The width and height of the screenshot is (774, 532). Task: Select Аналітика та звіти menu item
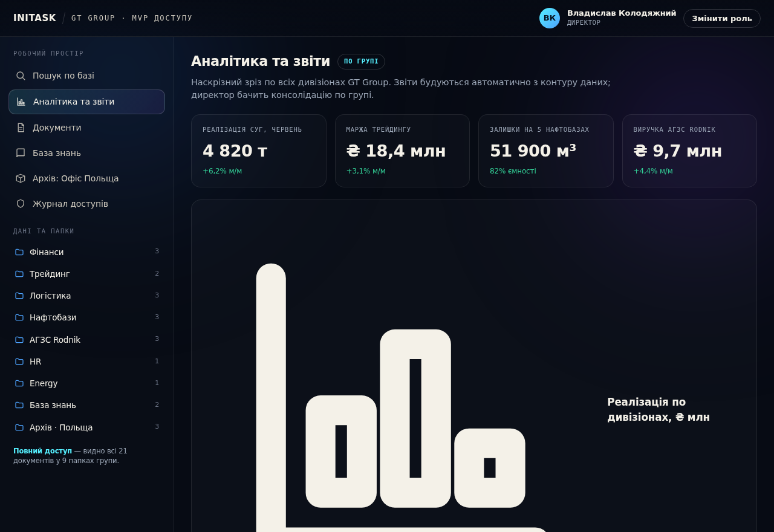[86, 102]
